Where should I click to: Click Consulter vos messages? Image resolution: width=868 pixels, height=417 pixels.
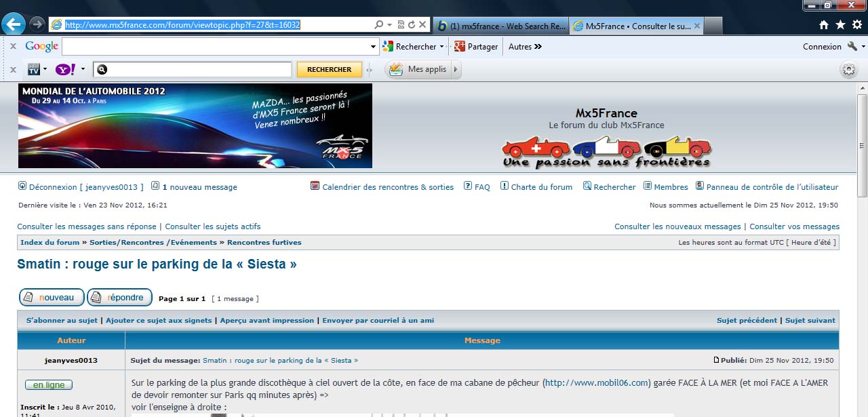(x=794, y=226)
